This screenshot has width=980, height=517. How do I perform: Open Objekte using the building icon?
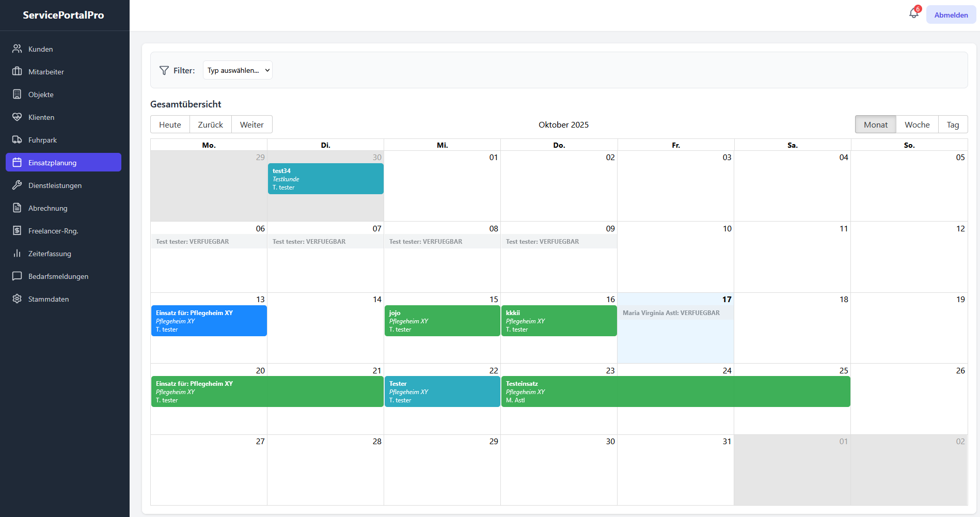click(17, 94)
